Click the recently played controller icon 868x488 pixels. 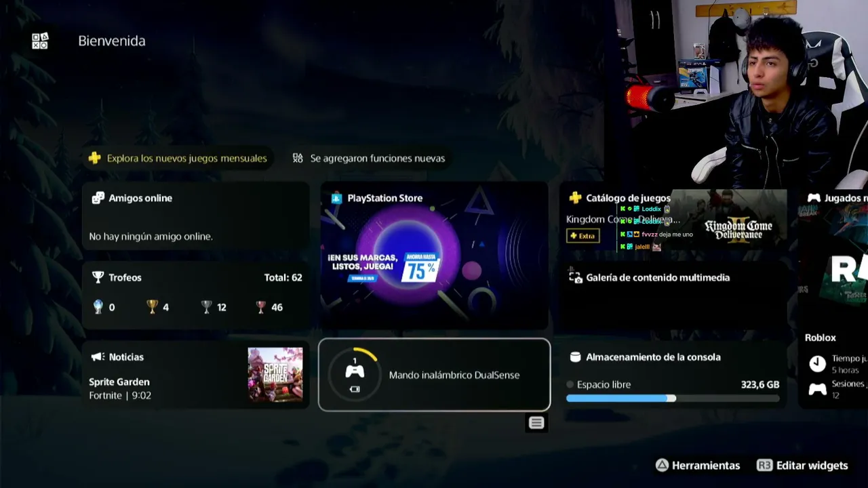pos(814,198)
